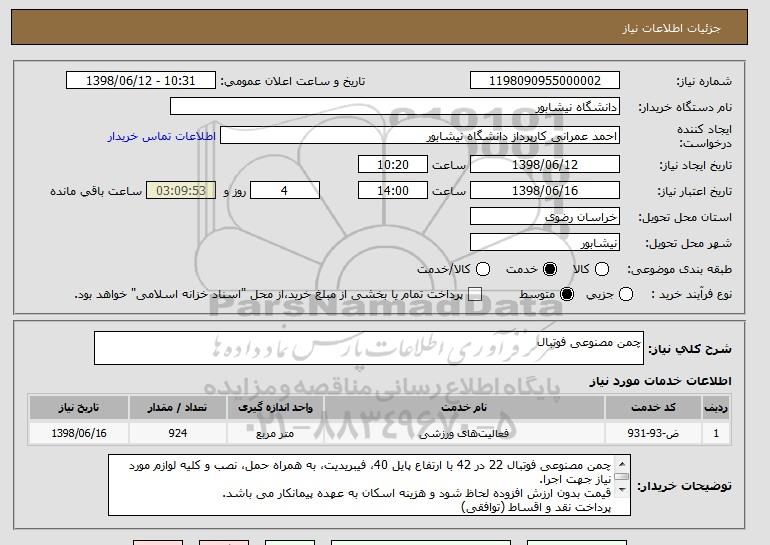Toggle the اسناد خزانه اسلامی payment checkbox
770x545 pixels.
coord(475,295)
